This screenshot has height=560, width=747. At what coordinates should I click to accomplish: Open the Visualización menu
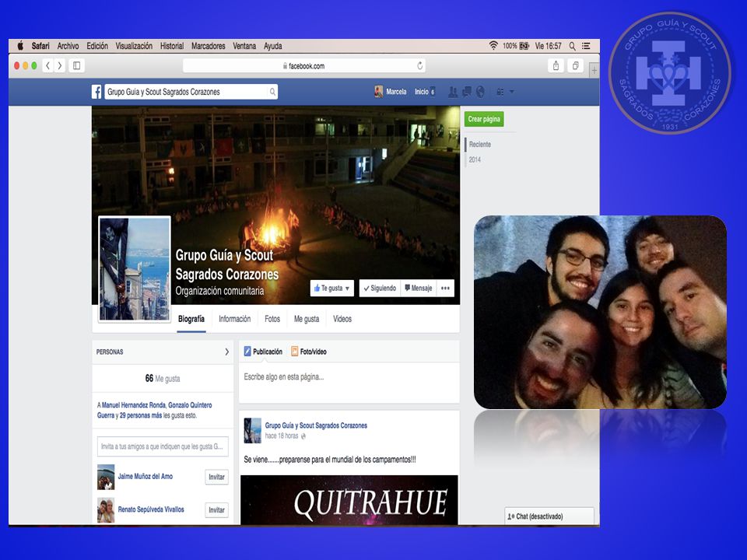134,46
